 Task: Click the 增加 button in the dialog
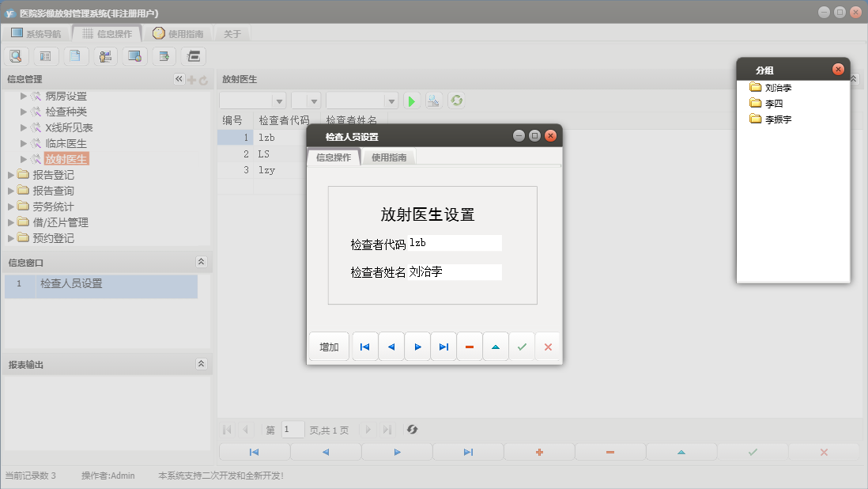[329, 346]
